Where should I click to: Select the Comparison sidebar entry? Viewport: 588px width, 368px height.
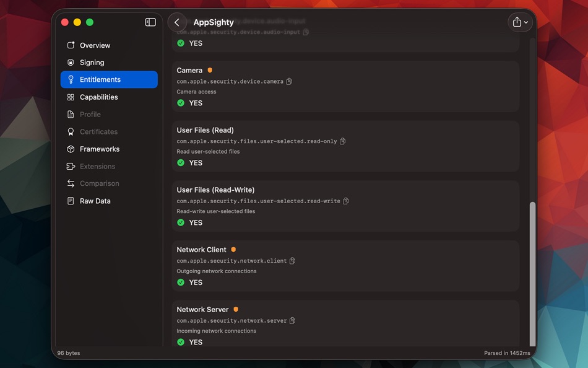[x=99, y=183]
